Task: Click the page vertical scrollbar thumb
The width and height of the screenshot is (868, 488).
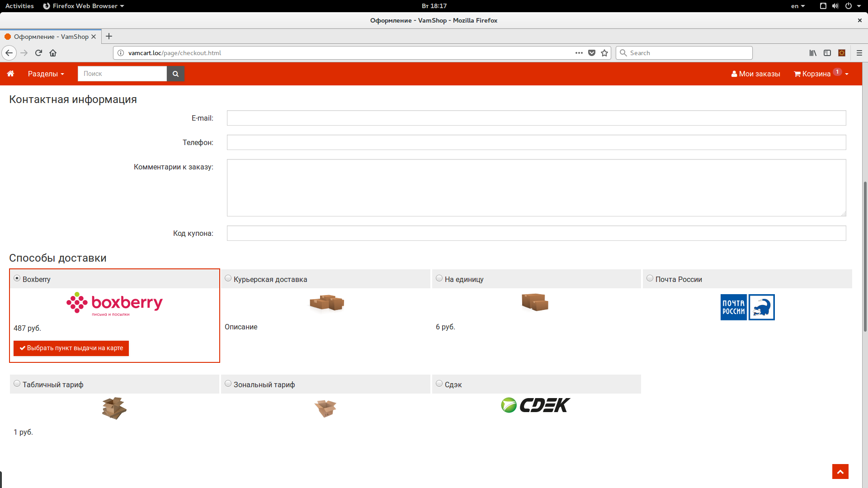Action: coord(865,256)
